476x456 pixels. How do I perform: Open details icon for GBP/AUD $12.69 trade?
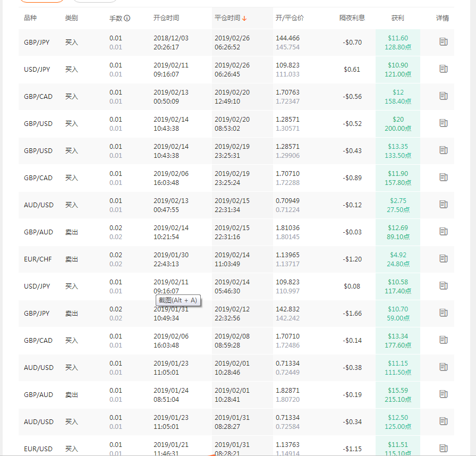pyautogui.click(x=444, y=232)
